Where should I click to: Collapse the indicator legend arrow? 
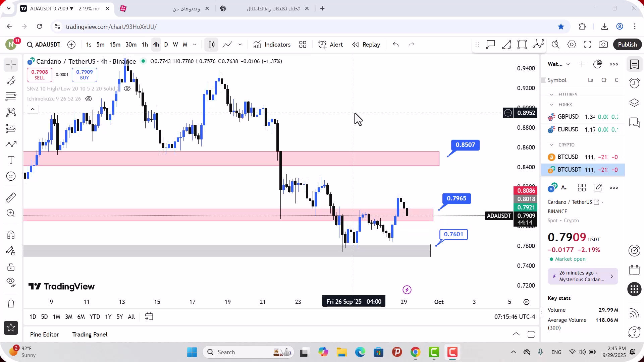[x=33, y=109]
